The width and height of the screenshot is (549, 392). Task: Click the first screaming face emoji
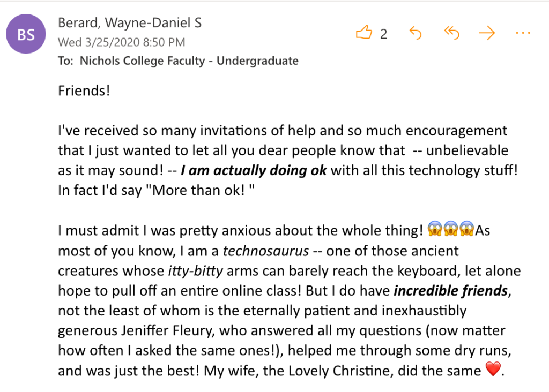435,231
